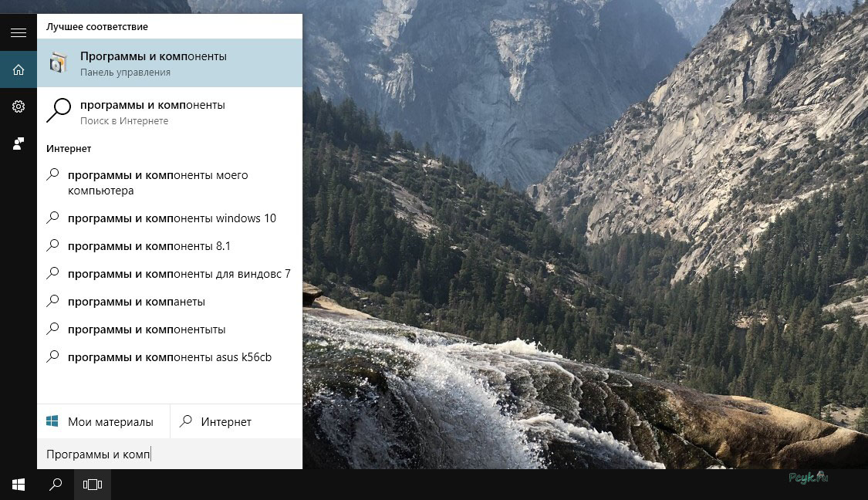Switch to 'Мои материалы' tab
Image resolution: width=868 pixels, height=500 pixels.
tap(103, 421)
